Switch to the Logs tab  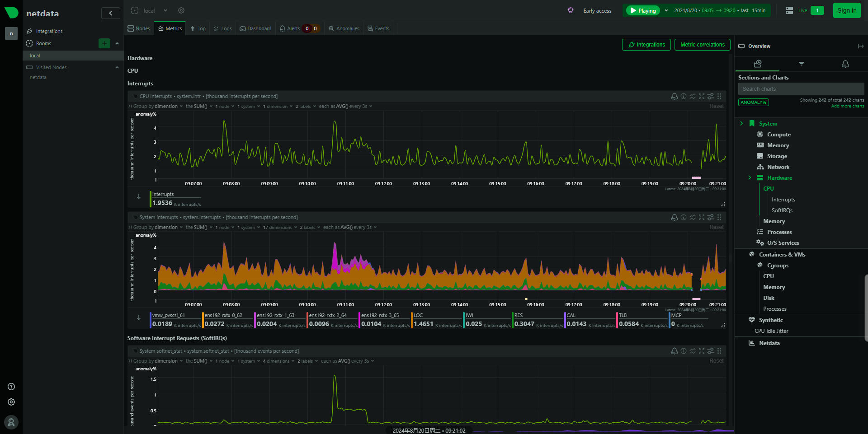223,28
